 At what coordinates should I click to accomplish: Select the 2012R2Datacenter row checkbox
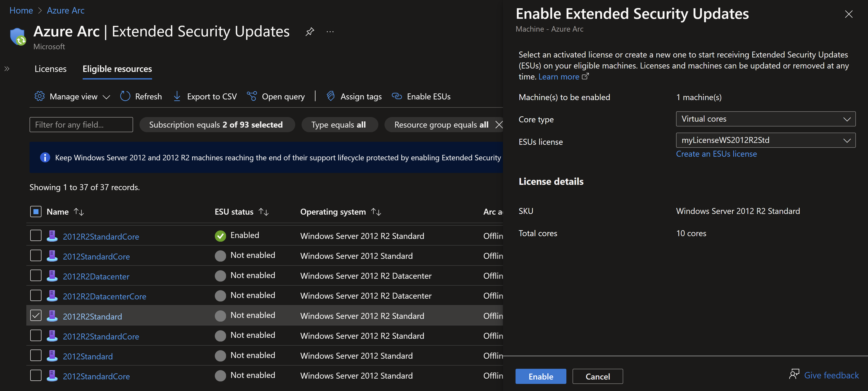[36, 275]
